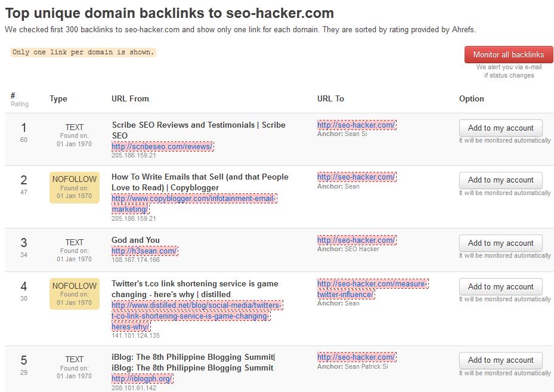The height and width of the screenshot is (392, 554).
Task: Visit the iblogph.org link
Action: 142,378
